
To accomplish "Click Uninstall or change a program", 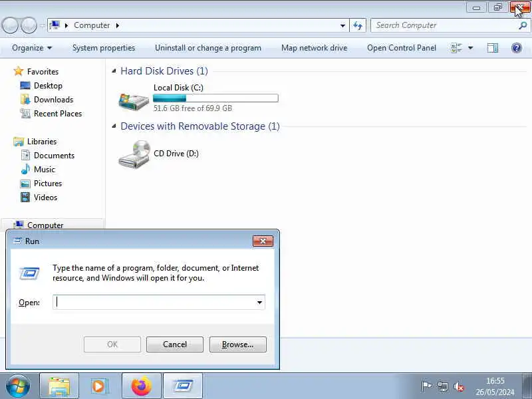I will click(x=208, y=48).
